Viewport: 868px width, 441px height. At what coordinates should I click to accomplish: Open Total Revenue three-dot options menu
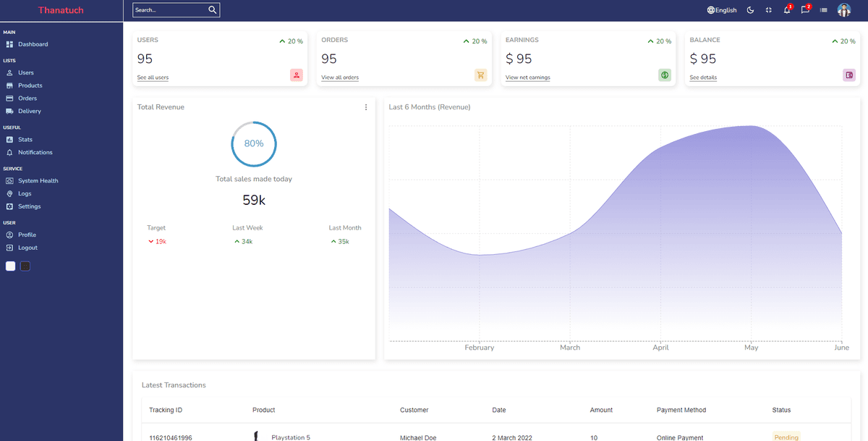point(366,107)
